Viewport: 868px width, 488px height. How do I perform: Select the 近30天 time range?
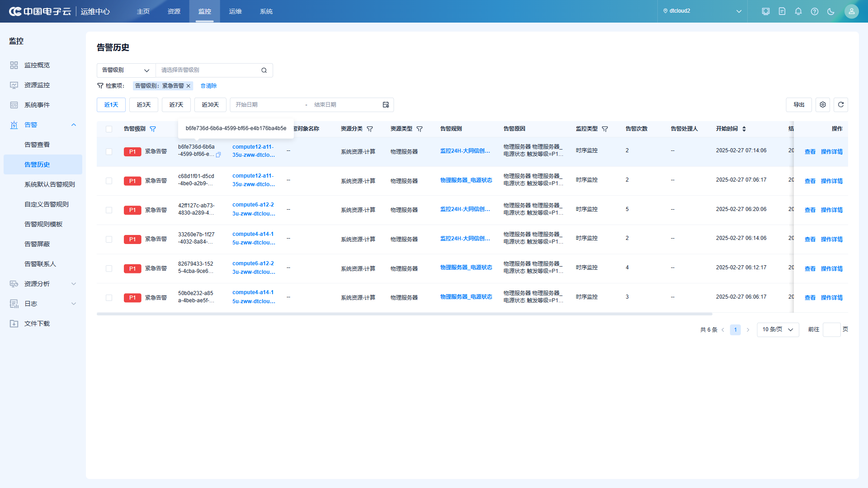210,105
